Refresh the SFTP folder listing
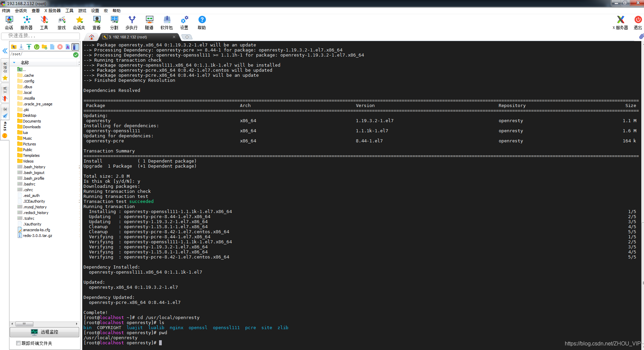This screenshot has height=350, width=644. click(37, 47)
